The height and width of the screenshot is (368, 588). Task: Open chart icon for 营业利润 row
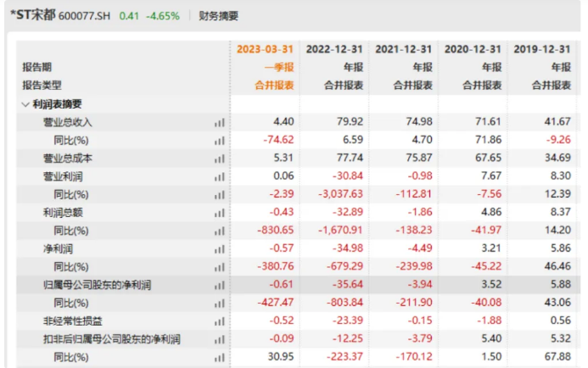coord(220,177)
